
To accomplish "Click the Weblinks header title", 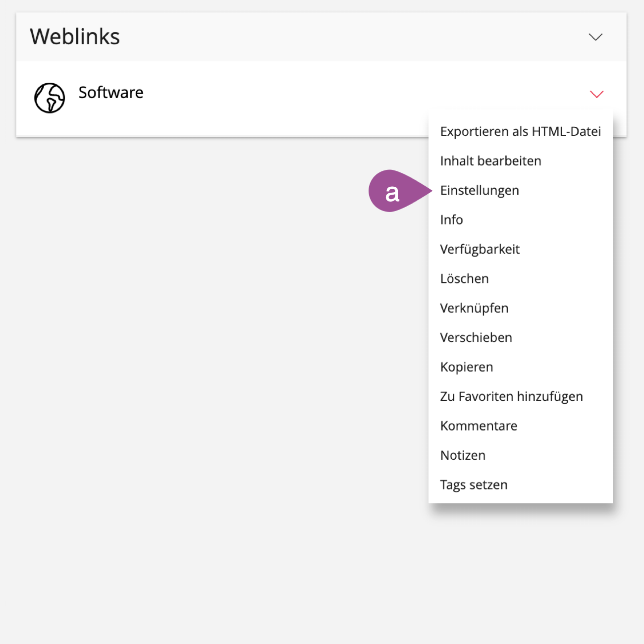I will point(75,37).
